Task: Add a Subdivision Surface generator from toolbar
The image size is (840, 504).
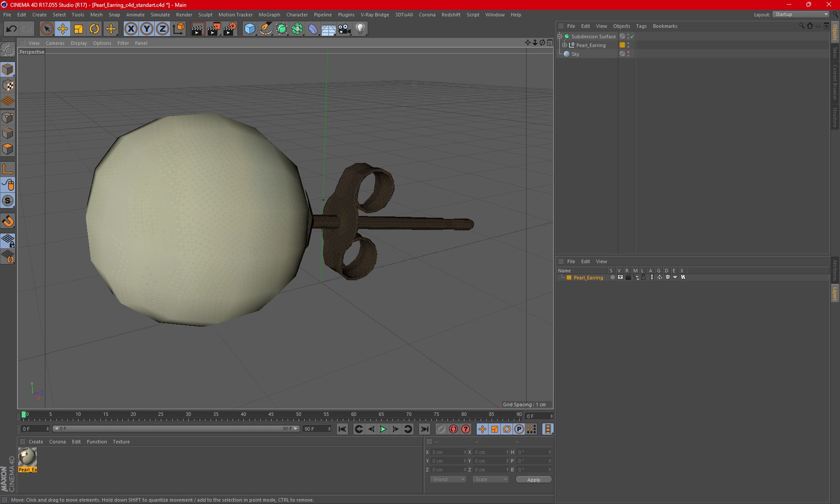Action: pyautogui.click(x=281, y=29)
